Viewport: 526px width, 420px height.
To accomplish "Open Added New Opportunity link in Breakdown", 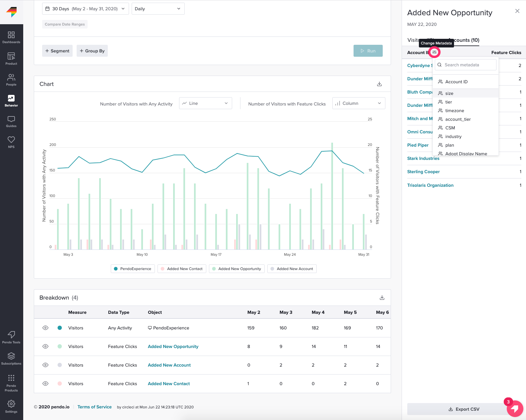I will tap(173, 346).
